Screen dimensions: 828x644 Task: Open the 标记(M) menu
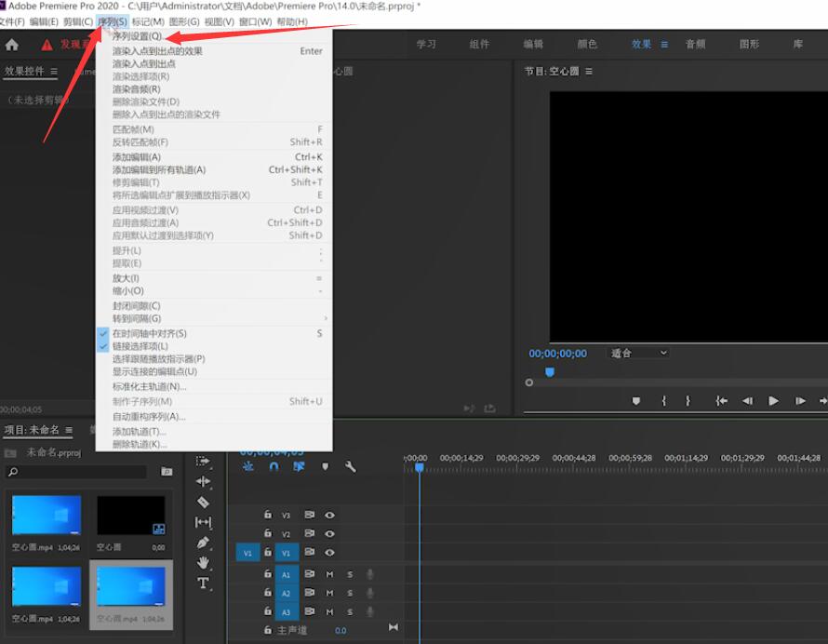click(x=148, y=21)
